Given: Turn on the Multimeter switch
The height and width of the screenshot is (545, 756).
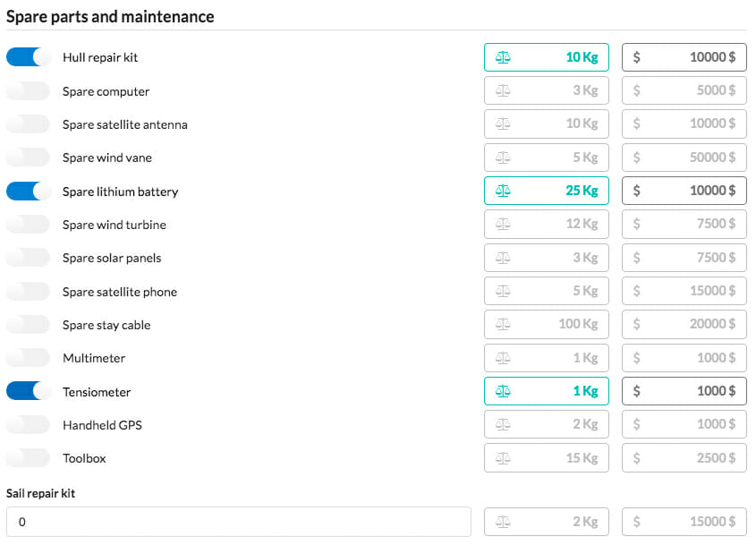Looking at the screenshot, I should [29, 358].
